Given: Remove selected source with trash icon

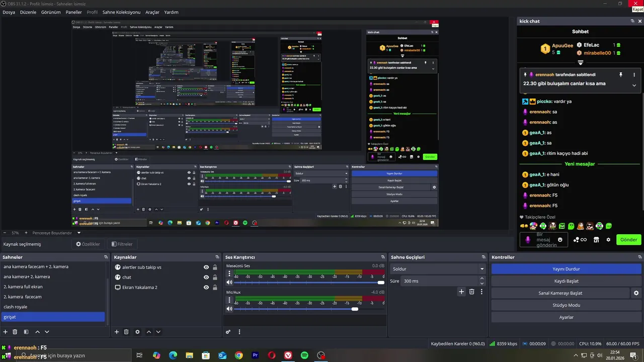Looking at the screenshot, I should point(126,332).
